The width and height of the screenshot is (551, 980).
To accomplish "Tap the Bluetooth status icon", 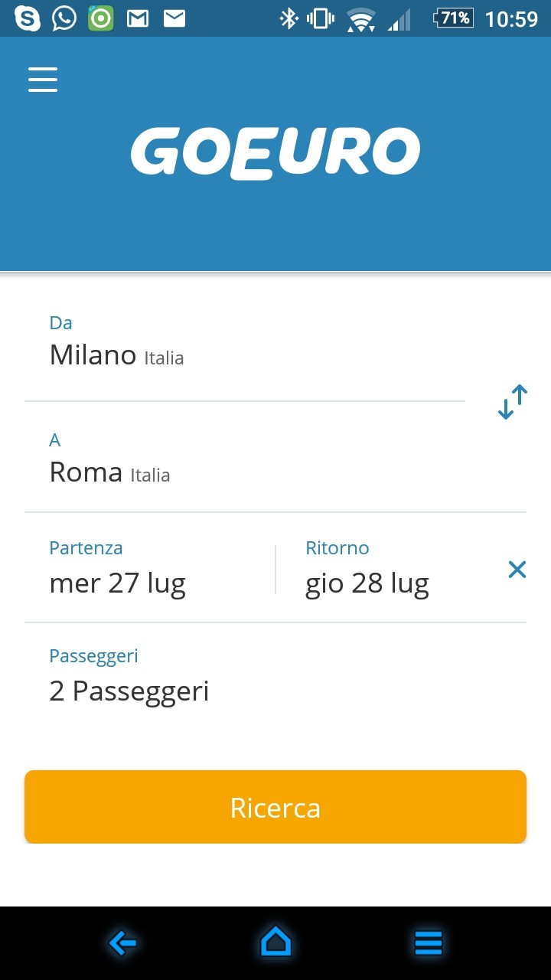I will point(288,18).
